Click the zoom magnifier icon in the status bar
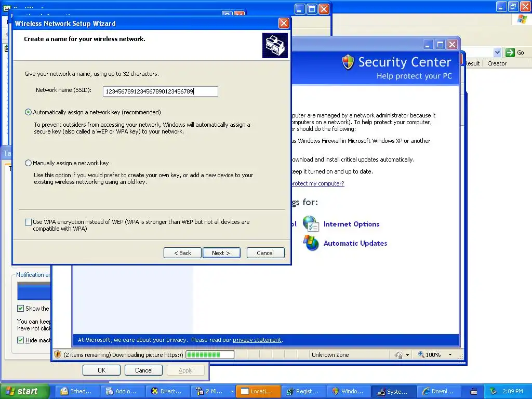The width and height of the screenshot is (532, 399). [421, 354]
